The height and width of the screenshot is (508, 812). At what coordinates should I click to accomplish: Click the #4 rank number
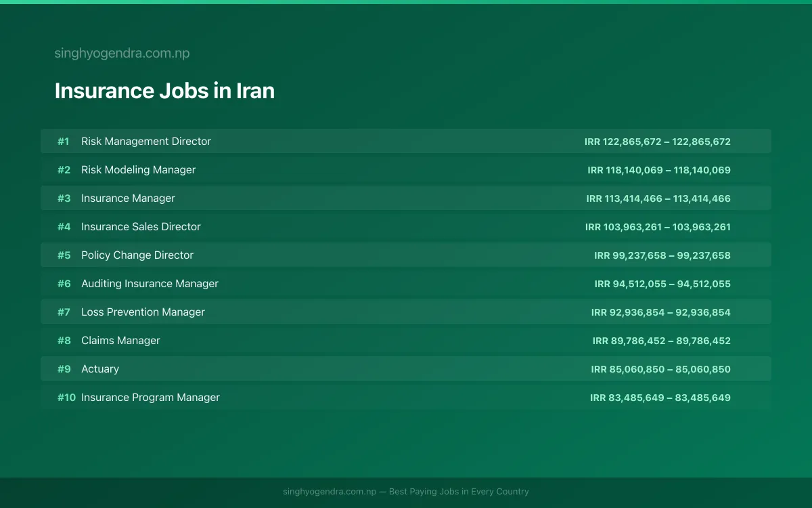coord(64,227)
